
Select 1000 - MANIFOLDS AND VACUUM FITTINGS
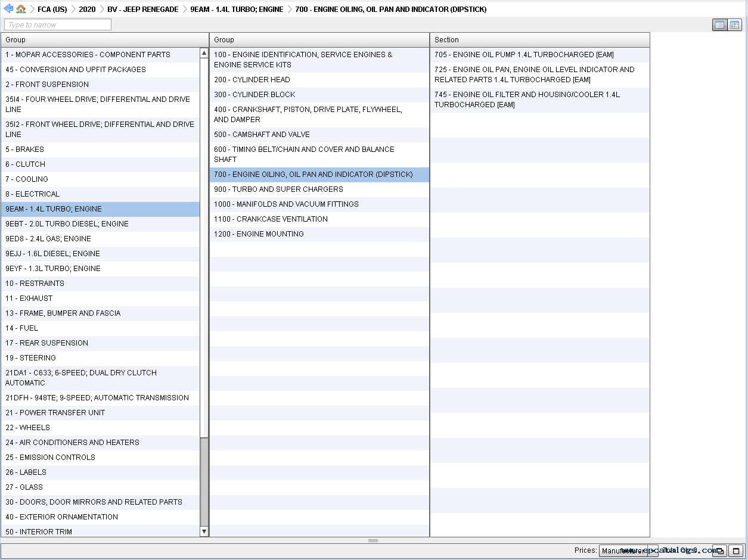coord(319,204)
